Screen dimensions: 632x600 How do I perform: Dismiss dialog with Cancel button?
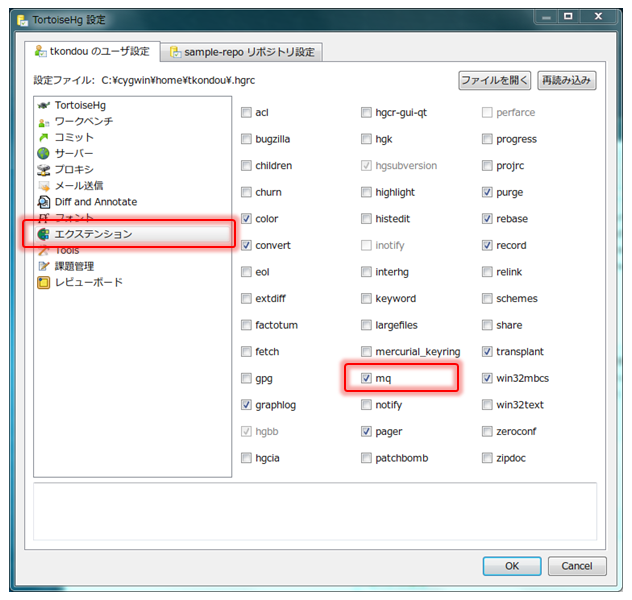[577, 566]
